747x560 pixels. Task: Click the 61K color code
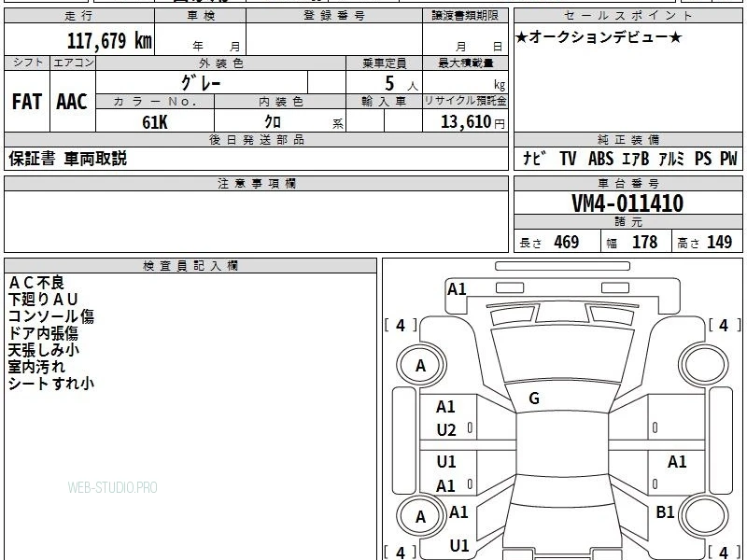point(155,122)
